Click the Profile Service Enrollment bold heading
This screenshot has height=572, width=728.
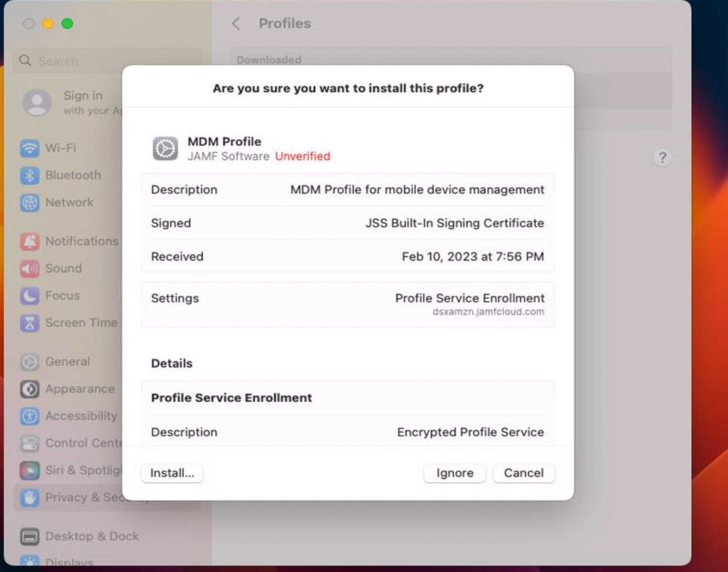[231, 398]
